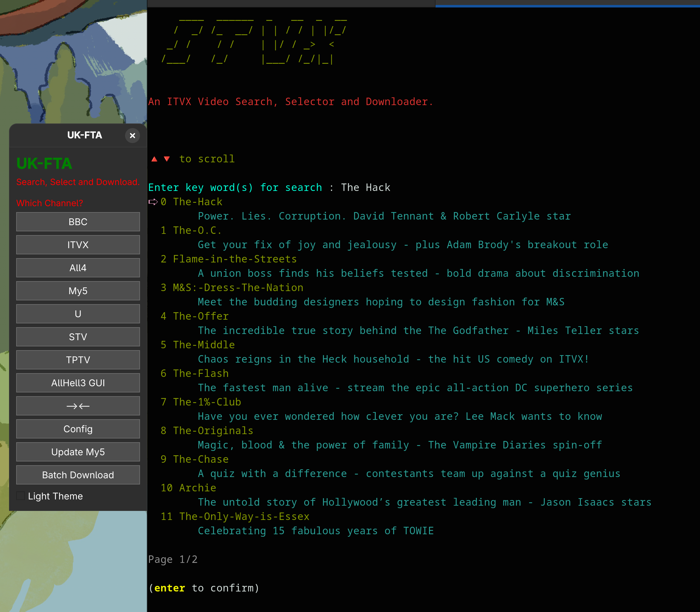This screenshot has height=612, width=700.
Task: Launch AllHell3 GUI
Action: coord(78,383)
